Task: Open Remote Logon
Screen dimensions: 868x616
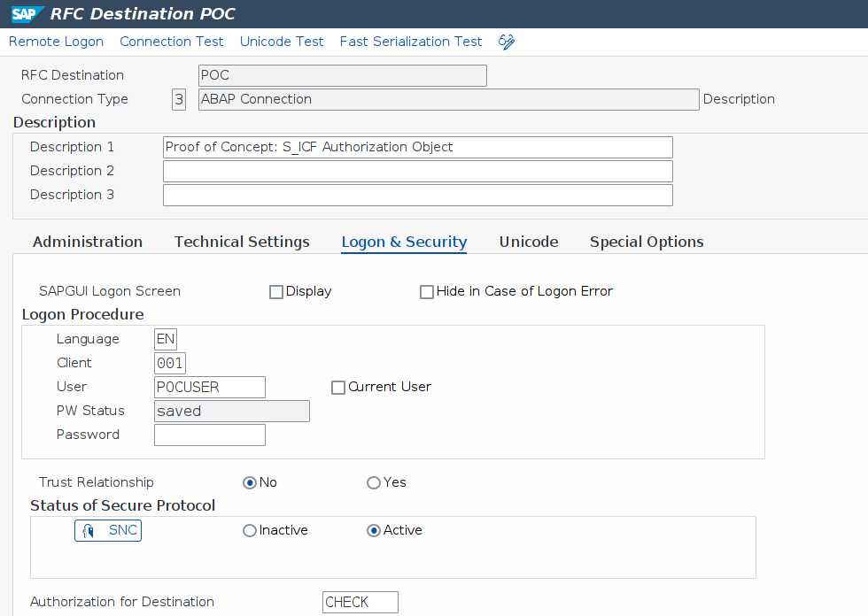Action: pos(56,42)
